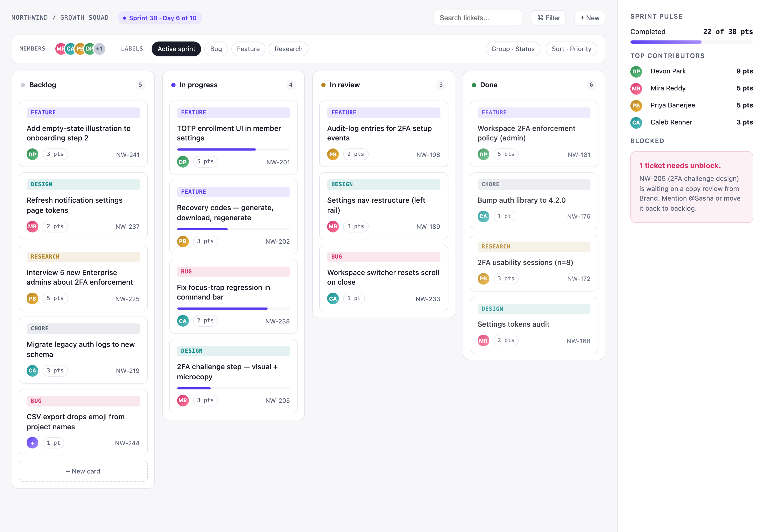Click CA avatar on focus-trap bug card
The width and height of the screenshot is (766, 532).
pos(183,321)
